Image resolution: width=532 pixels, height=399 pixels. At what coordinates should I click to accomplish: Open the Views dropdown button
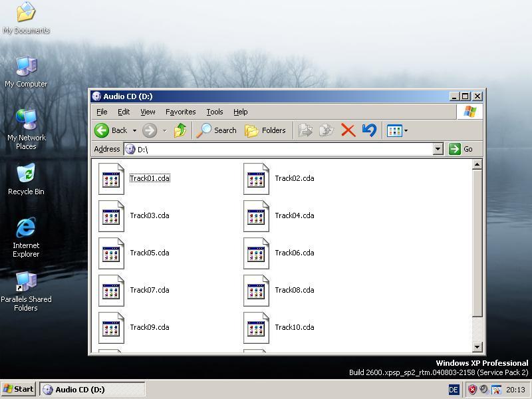tap(397, 130)
